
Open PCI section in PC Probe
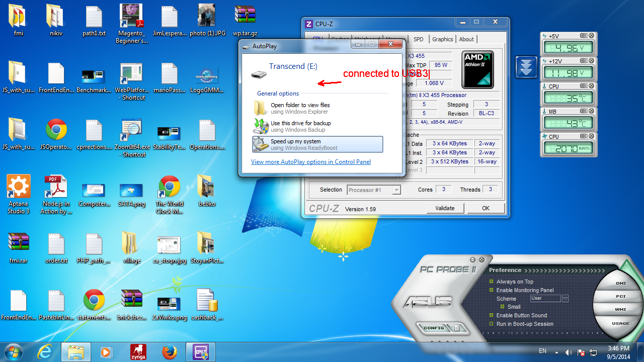point(621,296)
